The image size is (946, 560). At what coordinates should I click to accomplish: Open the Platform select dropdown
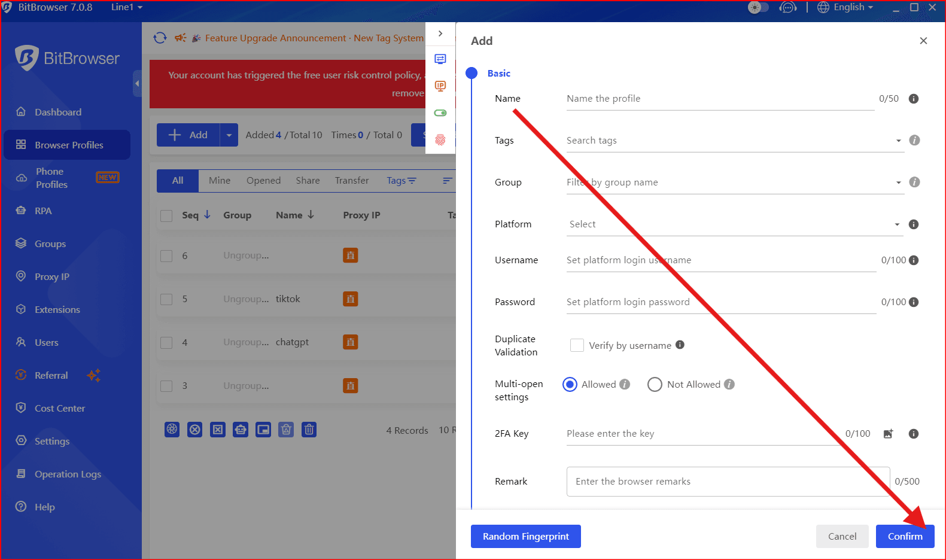point(734,224)
